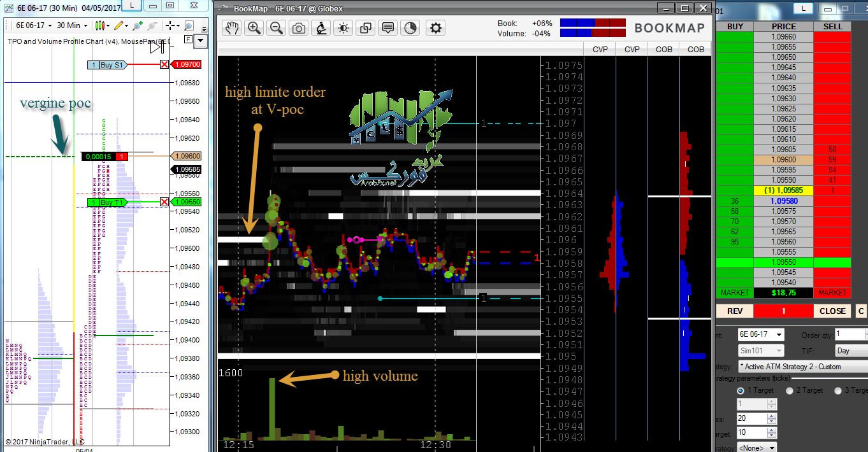
Task: Click the F button on NinjaTrader chart
Action: tap(188, 39)
